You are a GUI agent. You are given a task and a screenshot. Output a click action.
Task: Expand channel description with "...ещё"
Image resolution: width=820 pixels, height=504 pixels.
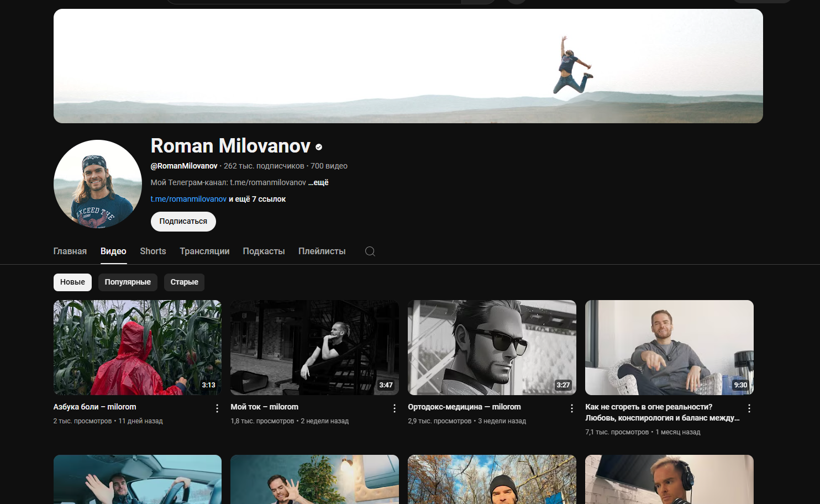(318, 182)
